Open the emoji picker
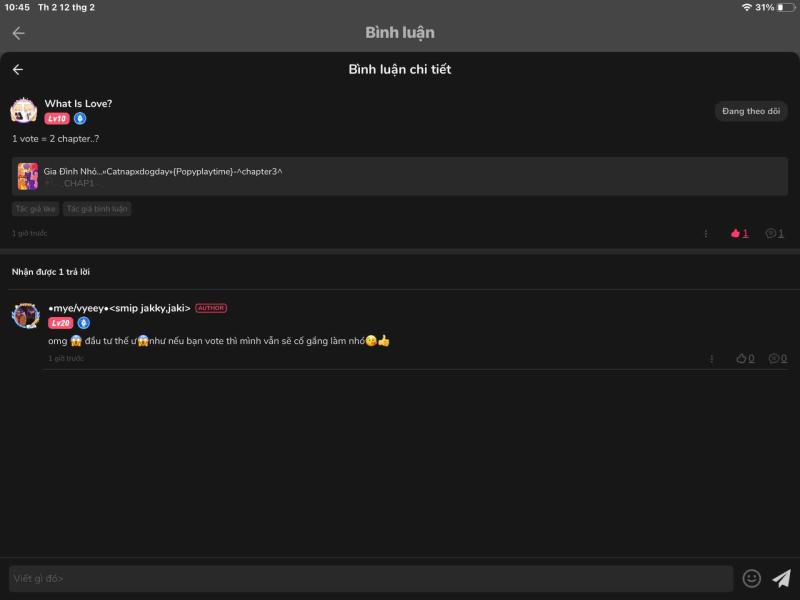Image resolution: width=800 pixels, height=600 pixels. [752, 578]
